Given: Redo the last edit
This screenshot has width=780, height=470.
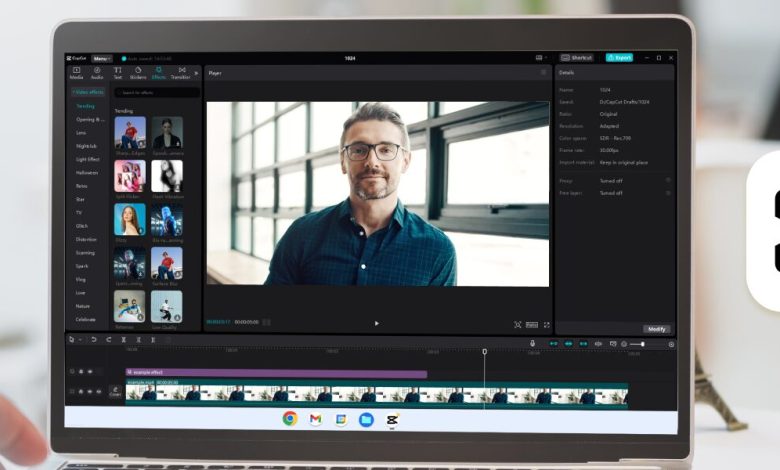Looking at the screenshot, I should coord(108,340).
